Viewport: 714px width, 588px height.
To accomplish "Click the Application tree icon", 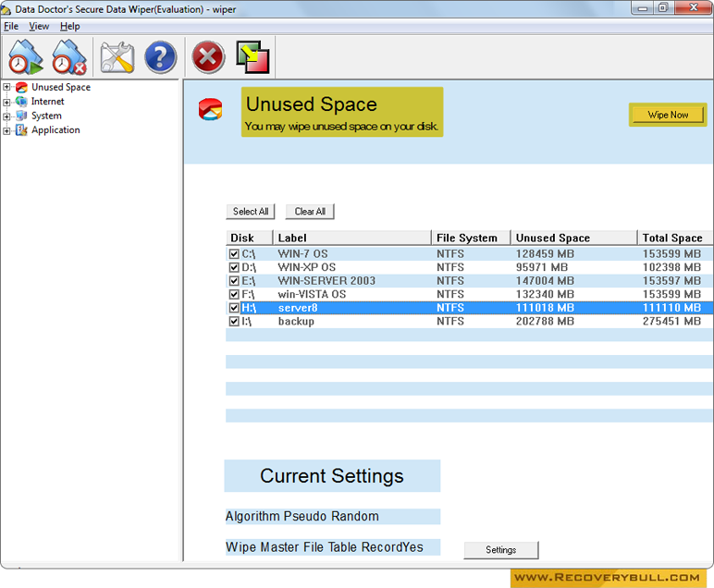I will click(x=21, y=130).
